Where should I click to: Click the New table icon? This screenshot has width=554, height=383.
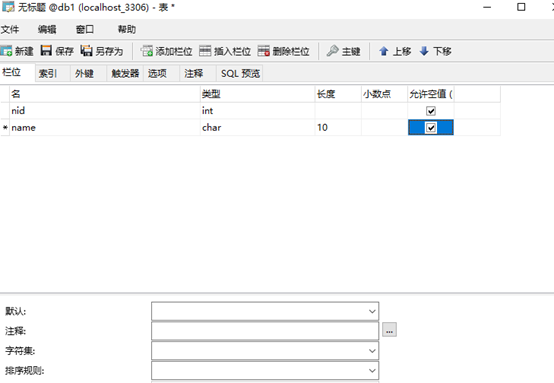pyautogui.click(x=6, y=51)
